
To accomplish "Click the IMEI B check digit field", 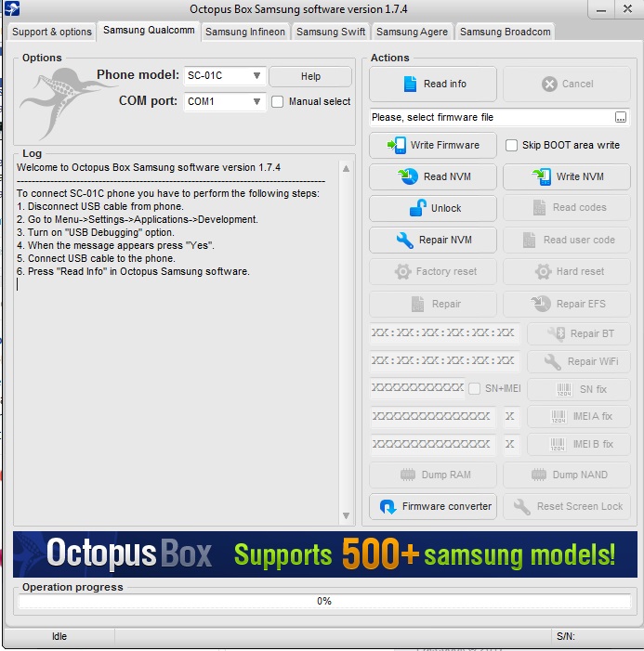I will point(510,444).
